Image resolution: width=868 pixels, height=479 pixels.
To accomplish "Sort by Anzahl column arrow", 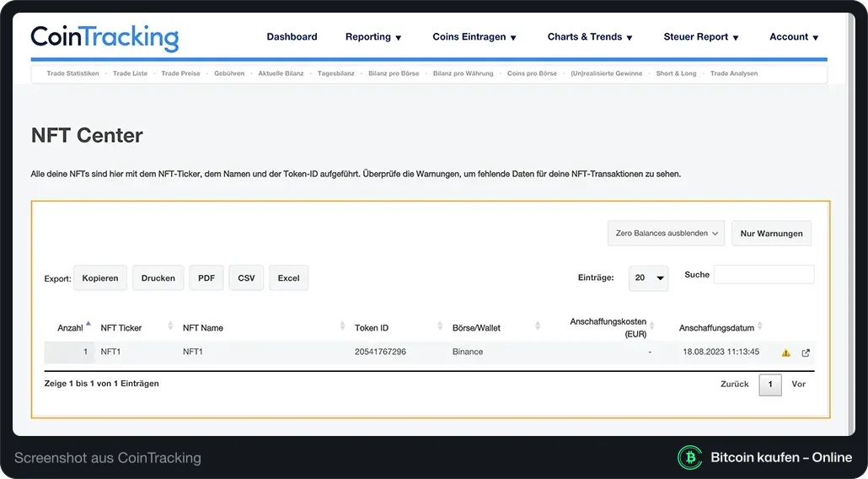I will [x=88, y=325].
